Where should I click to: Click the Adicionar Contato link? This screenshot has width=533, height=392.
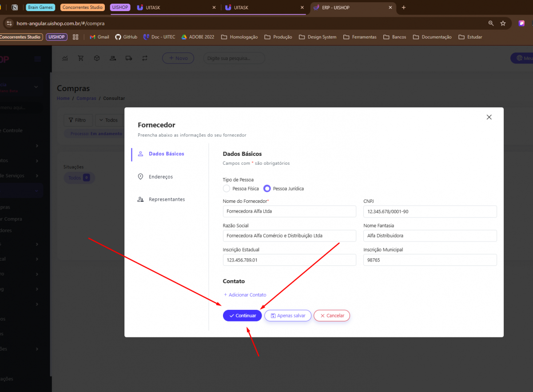(x=245, y=295)
